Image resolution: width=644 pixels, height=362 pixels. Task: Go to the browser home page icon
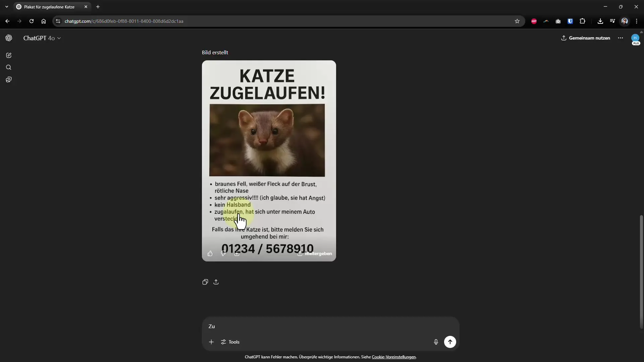(x=44, y=21)
